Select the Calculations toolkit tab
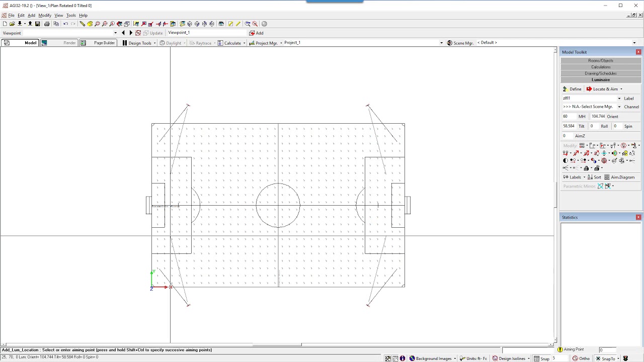The width and height of the screenshot is (644, 362). [x=601, y=67]
